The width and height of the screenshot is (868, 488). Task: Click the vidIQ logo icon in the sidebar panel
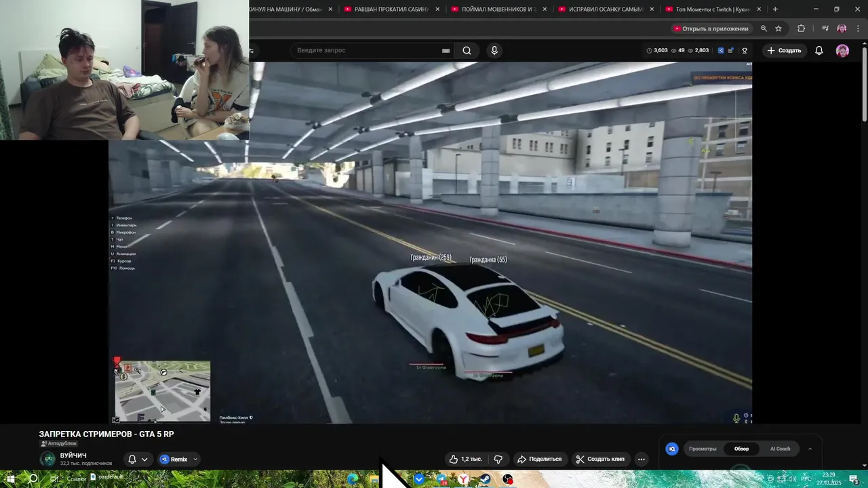(x=672, y=449)
